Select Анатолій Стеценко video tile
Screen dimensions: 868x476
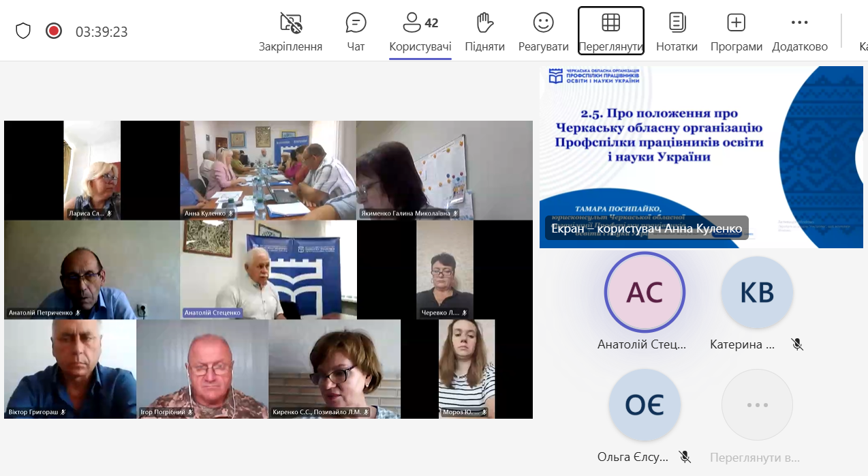[268, 269]
